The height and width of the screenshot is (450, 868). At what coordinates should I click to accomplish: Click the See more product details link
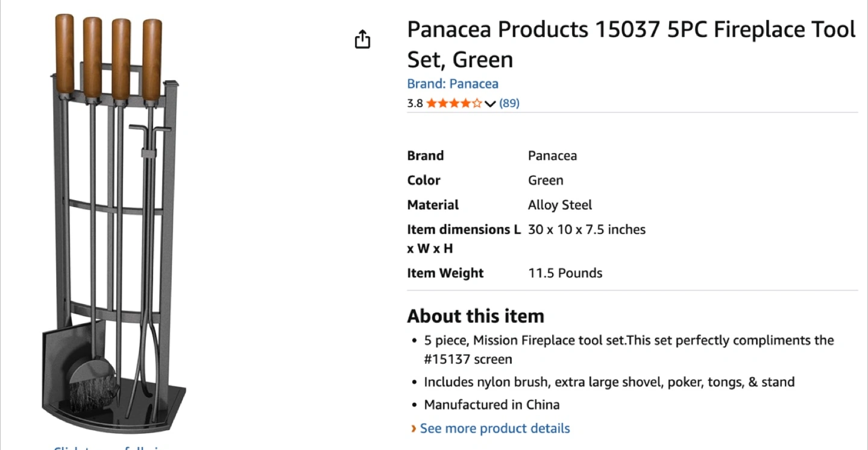click(x=495, y=428)
